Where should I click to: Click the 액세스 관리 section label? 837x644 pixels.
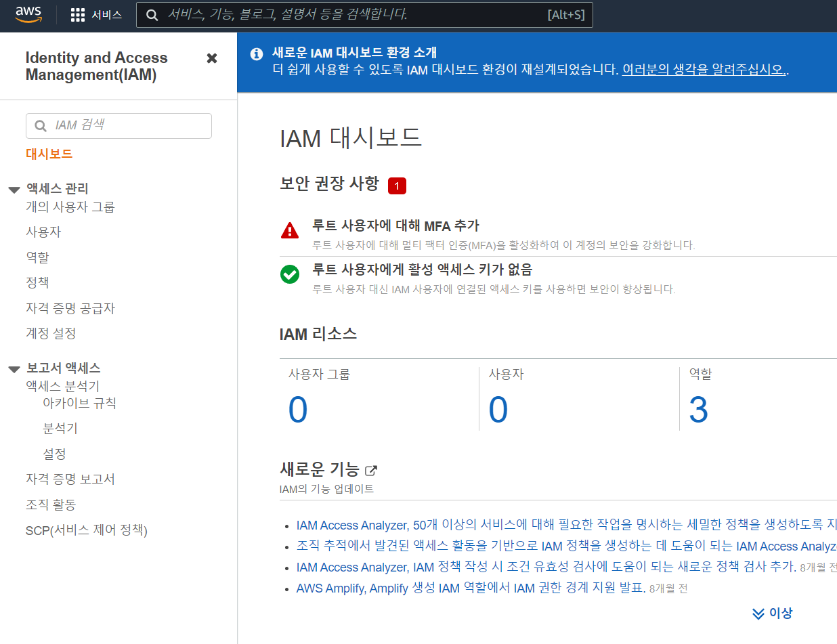coord(58,189)
